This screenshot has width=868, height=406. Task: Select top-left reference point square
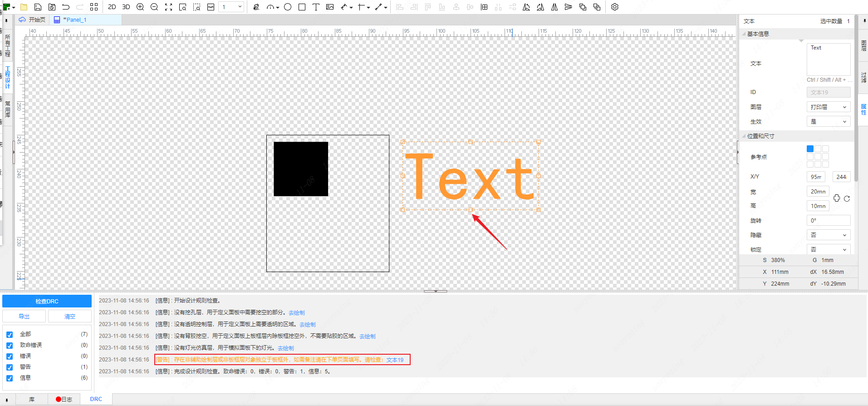click(x=810, y=149)
